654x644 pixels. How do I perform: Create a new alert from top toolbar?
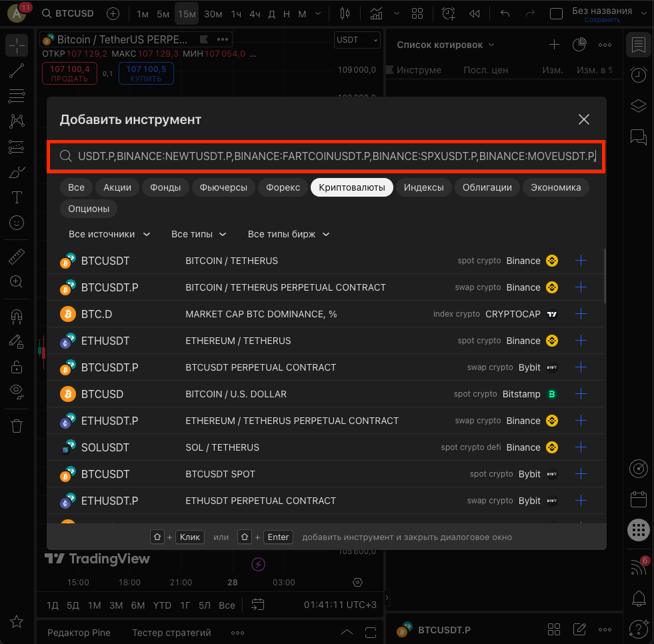(x=449, y=14)
